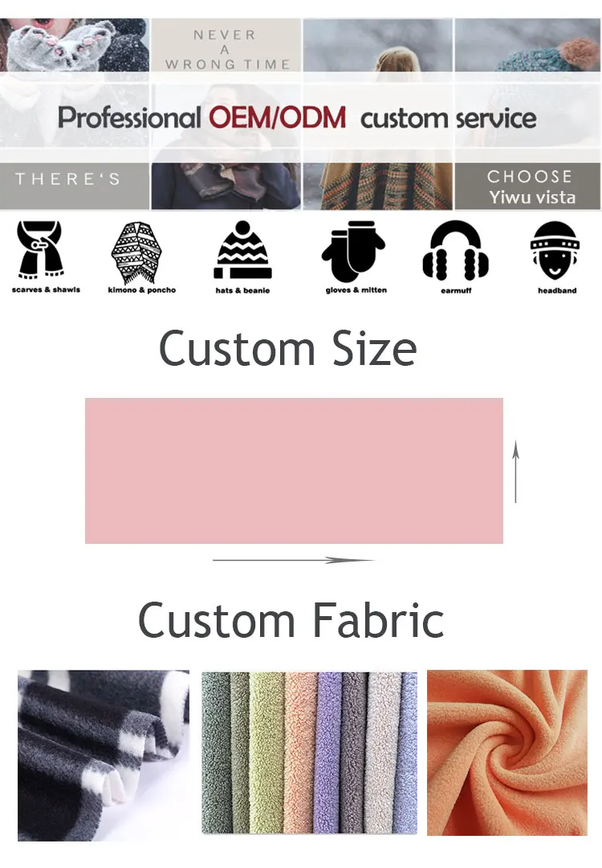Image resolution: width=602 pixels, height=868 pixels.
Task: Choose the hats & beanie icon
Action: pyautogui.click(x=242, y=249)
